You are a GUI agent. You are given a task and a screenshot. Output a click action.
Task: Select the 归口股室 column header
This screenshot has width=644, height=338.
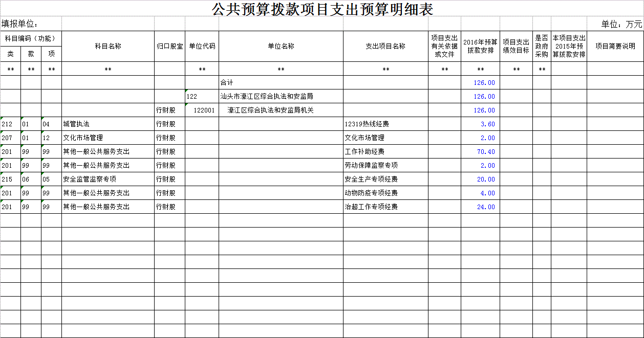[169, 46]
